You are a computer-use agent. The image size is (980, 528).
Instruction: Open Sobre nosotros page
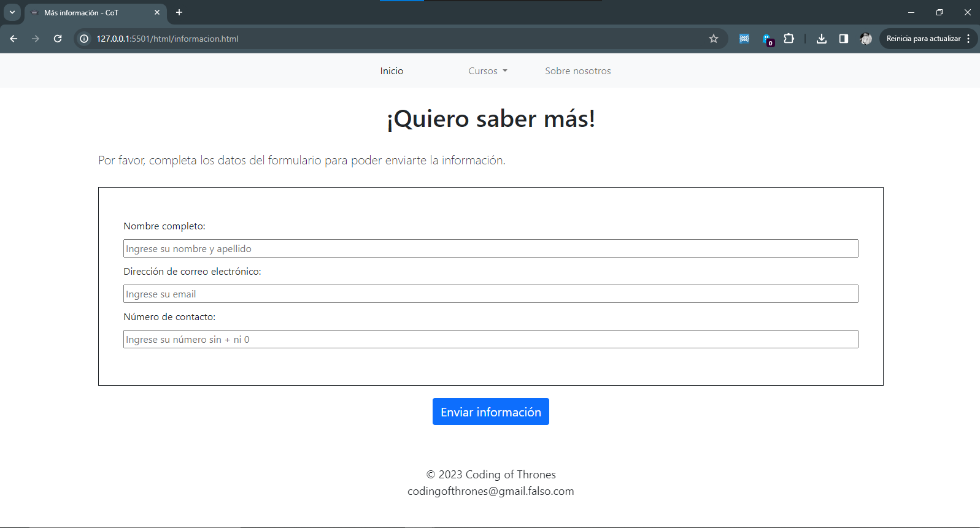pyautogui.click(x=578, y=71)
